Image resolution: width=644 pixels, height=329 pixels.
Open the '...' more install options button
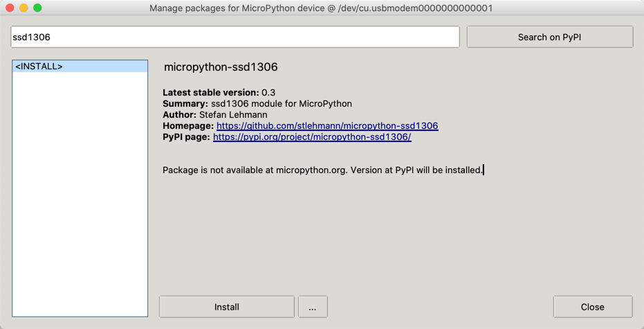(x=313, y=307)
